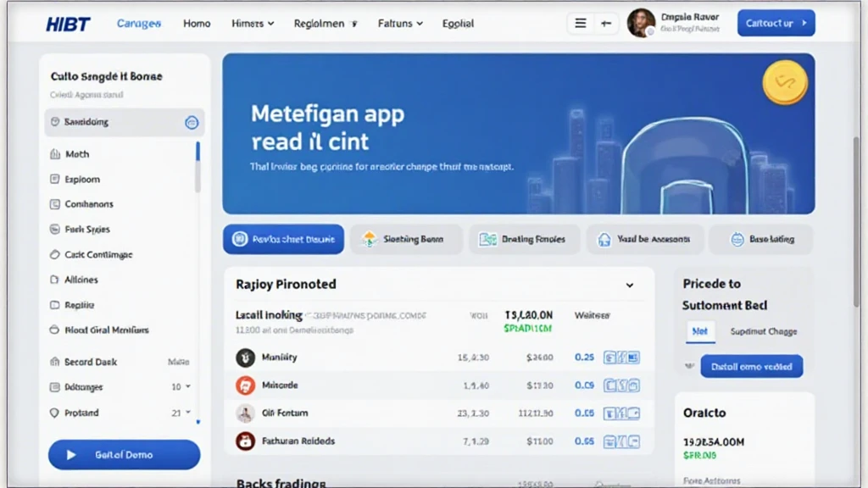Click the HIBT logo

pos(68,24)
